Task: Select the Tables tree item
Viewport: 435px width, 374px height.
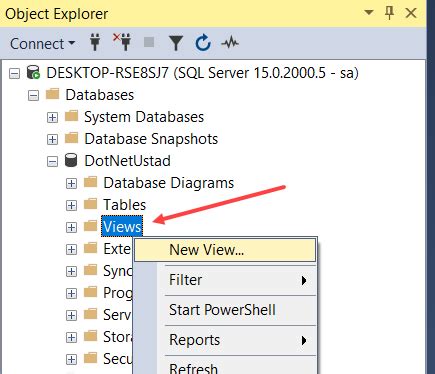Action: click(x=125, y=205)
